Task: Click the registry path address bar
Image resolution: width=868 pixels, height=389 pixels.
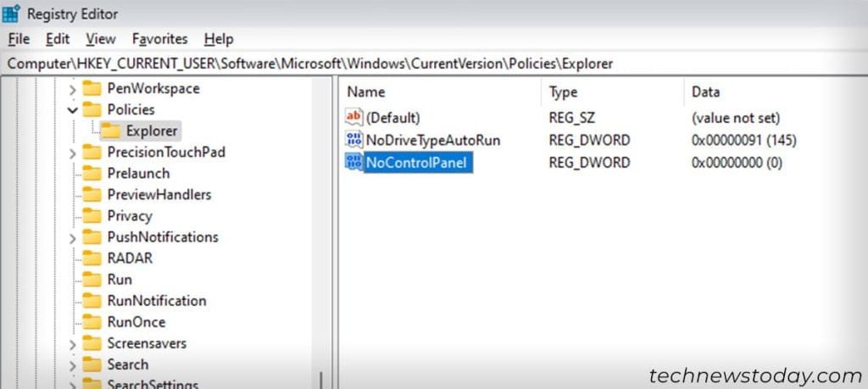Action: point(434,64)
